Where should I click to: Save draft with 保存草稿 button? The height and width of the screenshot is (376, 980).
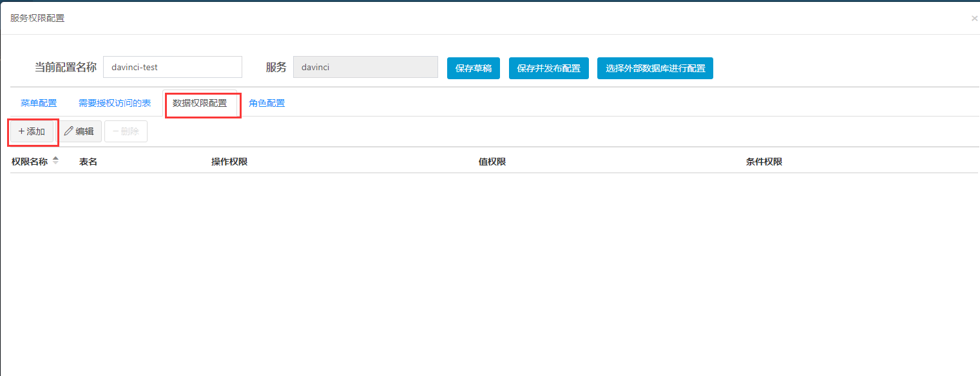(474, 68)
